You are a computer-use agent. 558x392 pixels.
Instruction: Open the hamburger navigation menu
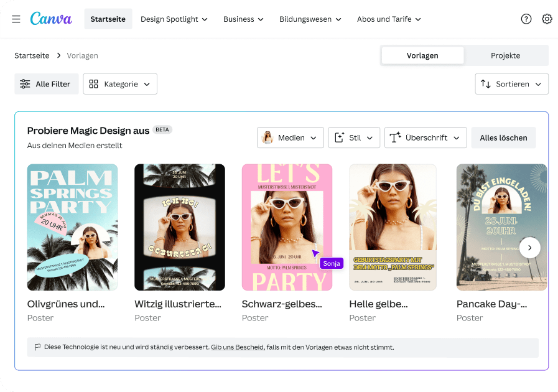[16, 19]
